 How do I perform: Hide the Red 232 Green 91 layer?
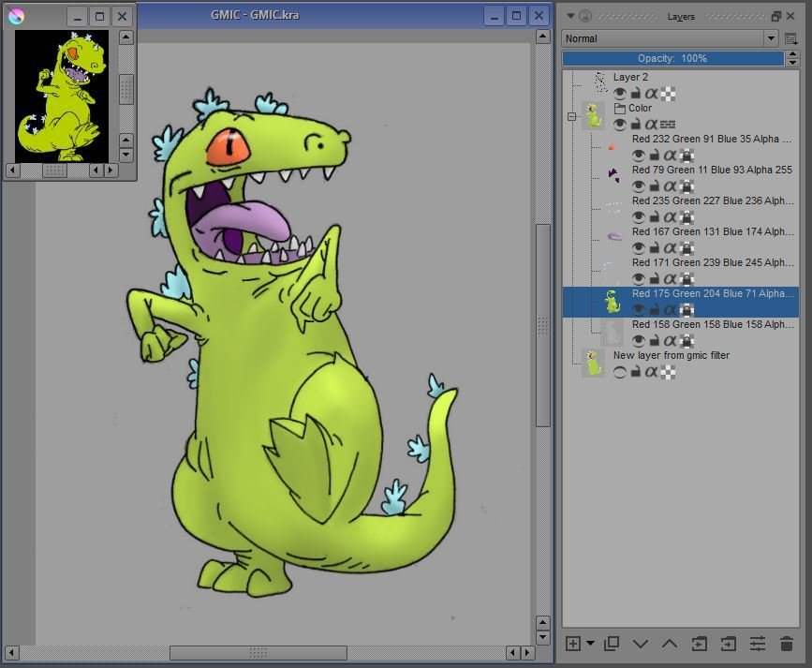click(639, 155)
